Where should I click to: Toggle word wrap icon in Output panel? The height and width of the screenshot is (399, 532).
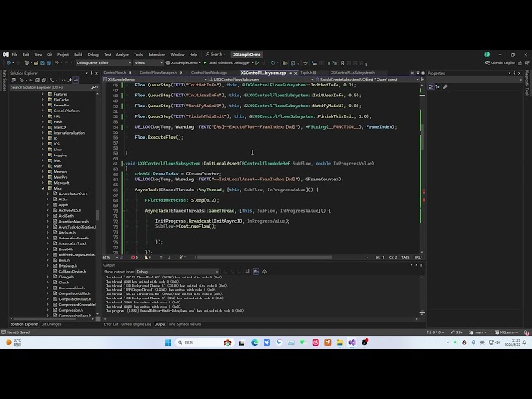click(256, 272)
